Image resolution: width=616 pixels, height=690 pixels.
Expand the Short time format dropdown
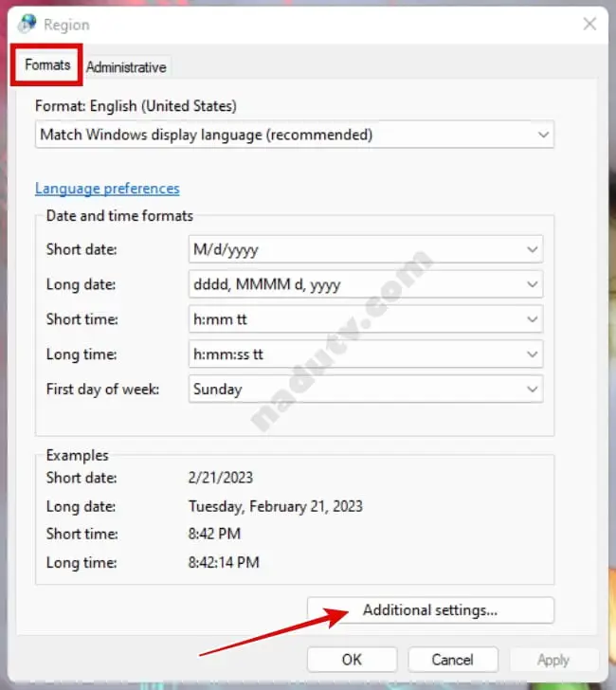[x=366, y=319]
